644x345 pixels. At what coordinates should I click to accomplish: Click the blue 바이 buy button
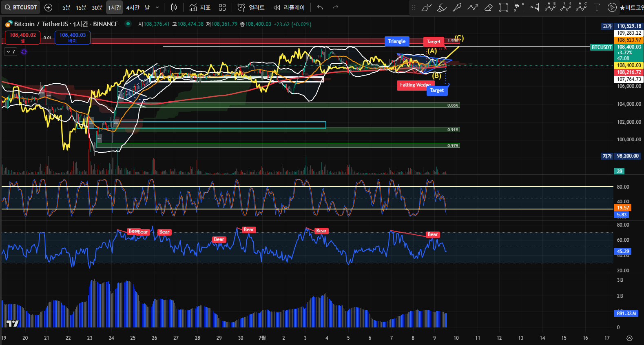pyautogui.click(x=73, y=38)
